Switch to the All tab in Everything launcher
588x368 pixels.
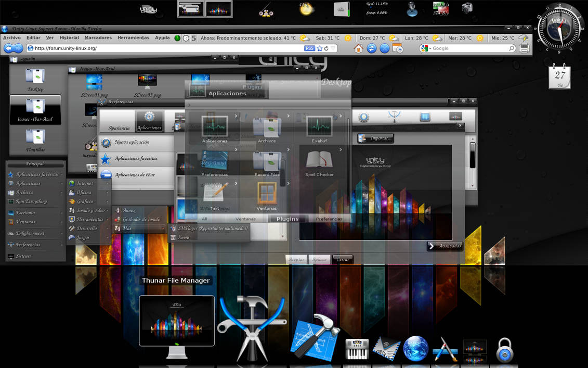pos(204,219)
